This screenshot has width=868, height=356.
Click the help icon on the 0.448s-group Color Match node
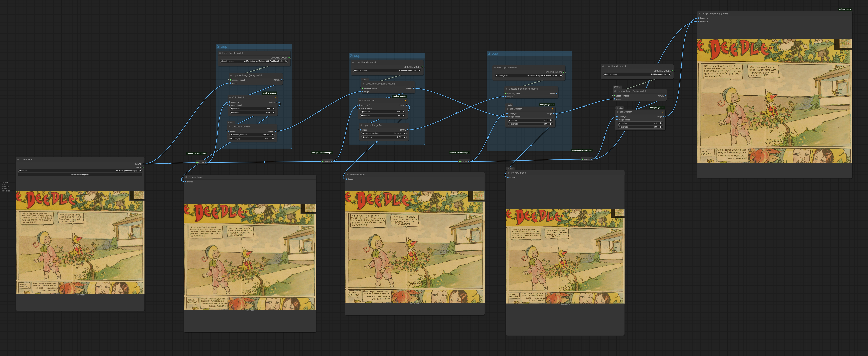click(275, 97)
